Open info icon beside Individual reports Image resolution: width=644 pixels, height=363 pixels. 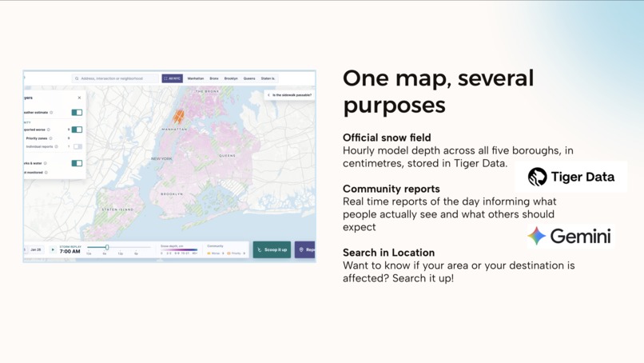point(56,146)
